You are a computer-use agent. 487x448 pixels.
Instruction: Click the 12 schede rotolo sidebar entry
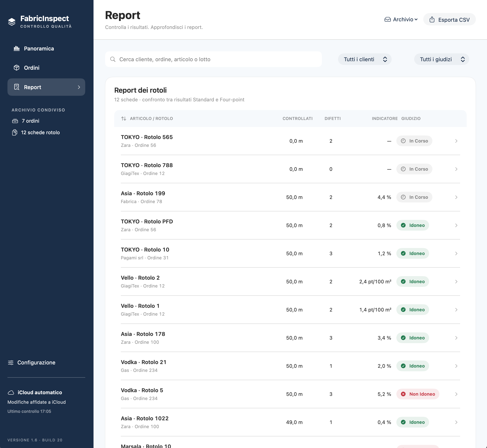click(36, 133)
